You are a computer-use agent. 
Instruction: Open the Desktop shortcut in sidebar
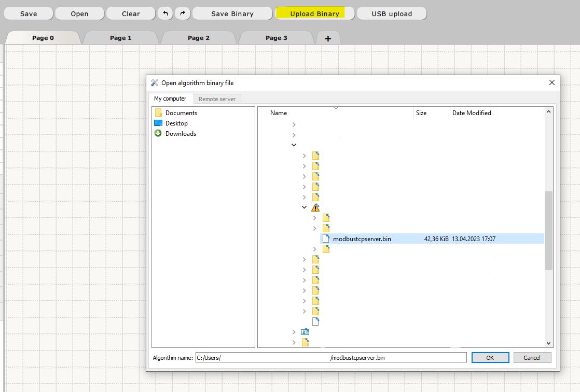(x=176, y=123)
